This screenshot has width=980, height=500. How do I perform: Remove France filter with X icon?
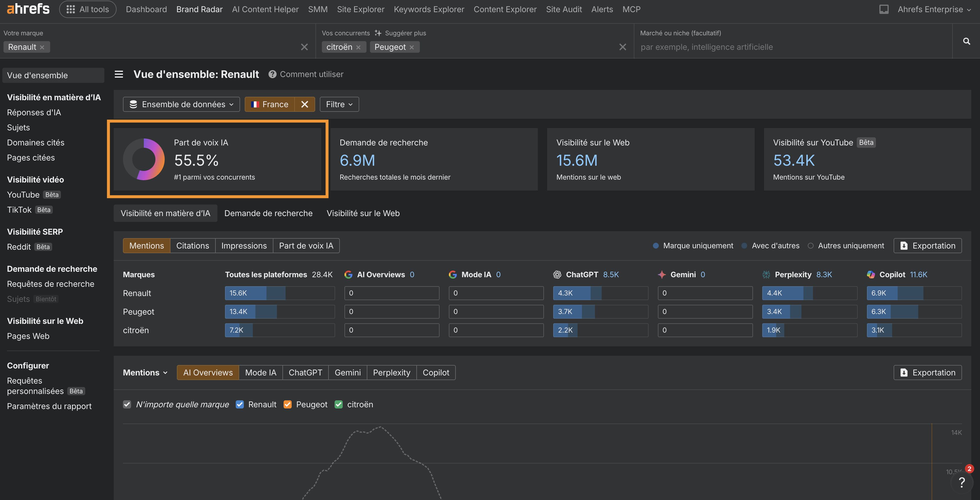click(x=304, y=104)
